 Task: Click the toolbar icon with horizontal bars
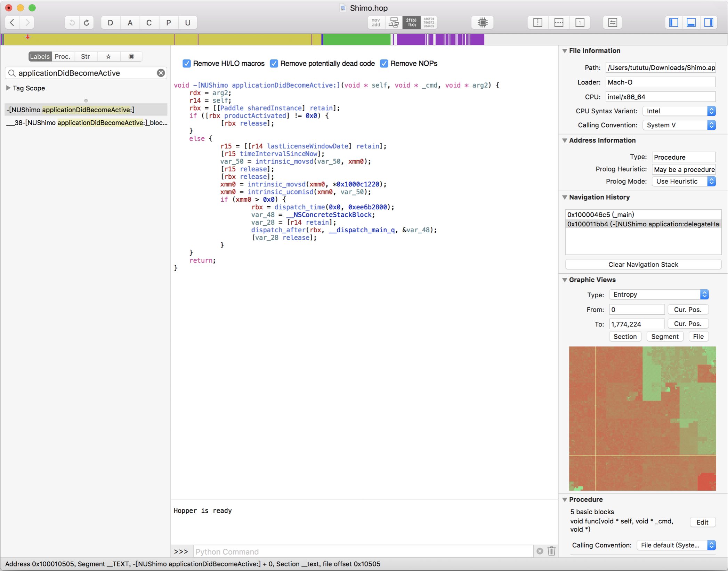pos(613,23)
